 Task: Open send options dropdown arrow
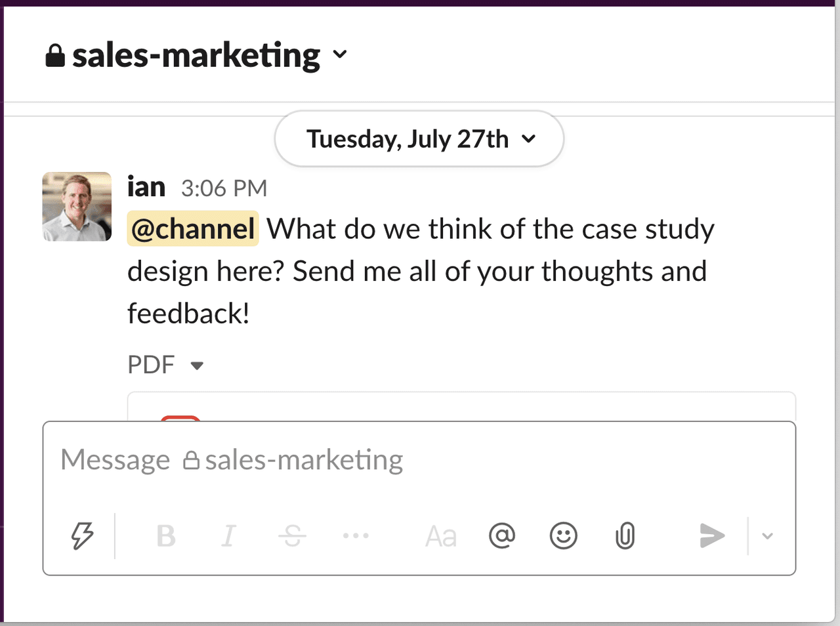[767, 536]
